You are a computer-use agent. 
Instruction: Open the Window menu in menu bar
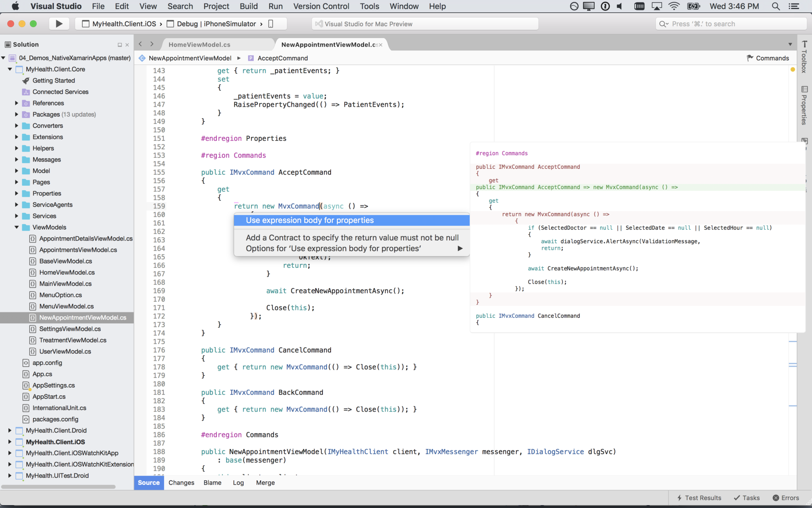pyautogui.click(x=404, y=6)
